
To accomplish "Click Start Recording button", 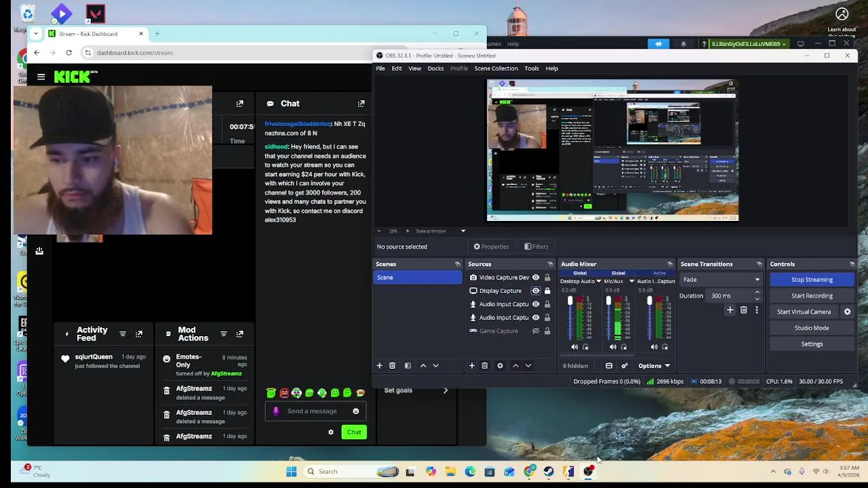I will click(x=812, y=296).
